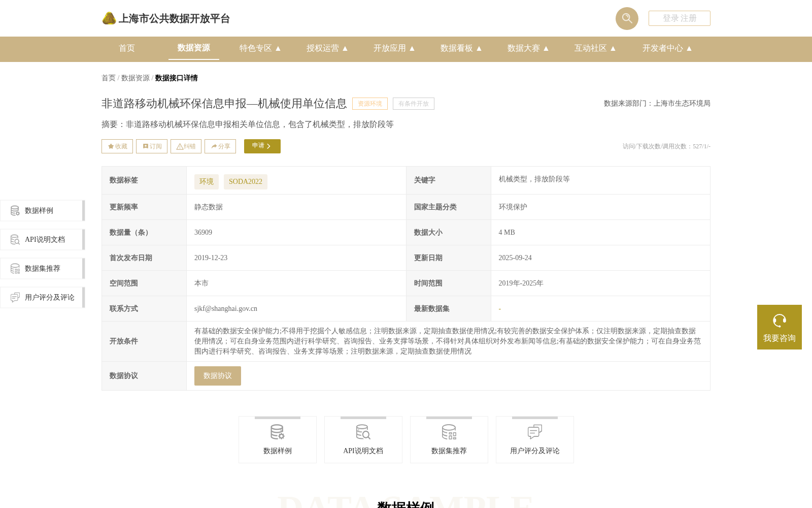Go to 首页 in the navigation bar
The height and width of the screenshot is (508, 812).
pos(127,48)
